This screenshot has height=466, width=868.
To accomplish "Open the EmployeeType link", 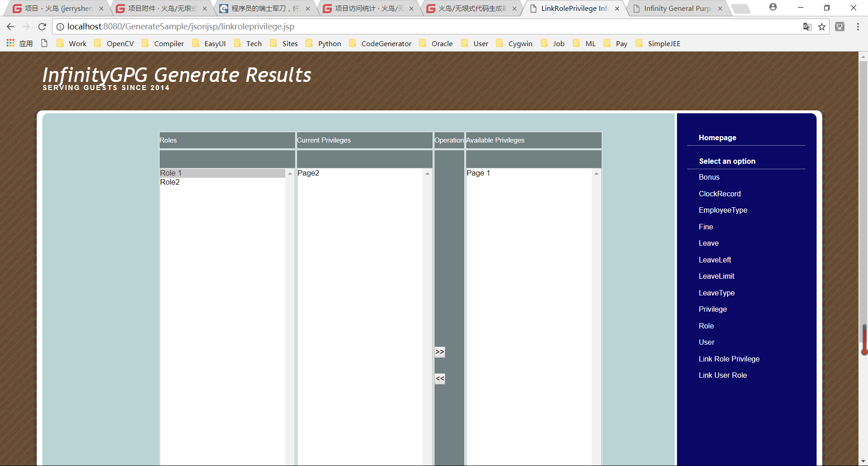I will 723,210.
